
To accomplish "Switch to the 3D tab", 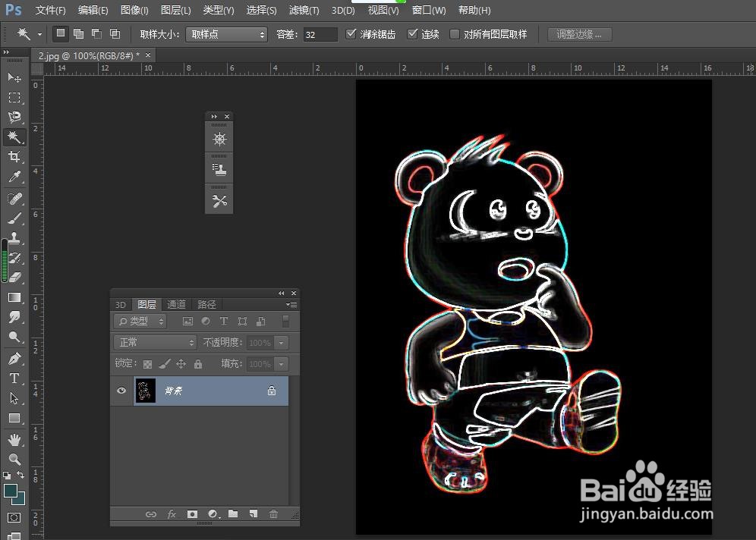I will [121, 304].
